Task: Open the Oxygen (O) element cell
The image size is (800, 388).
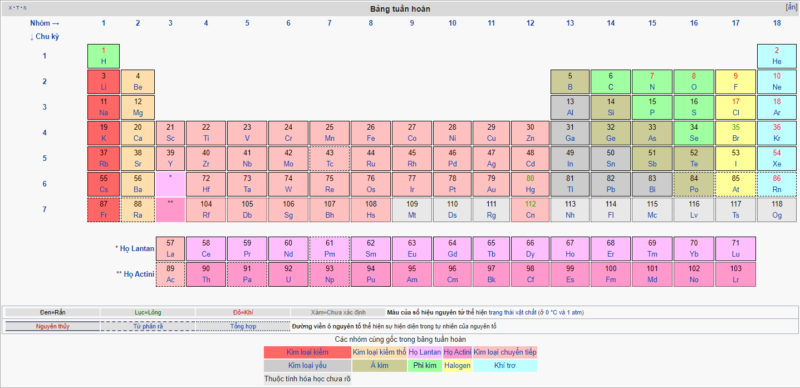Action: (693, 82)
